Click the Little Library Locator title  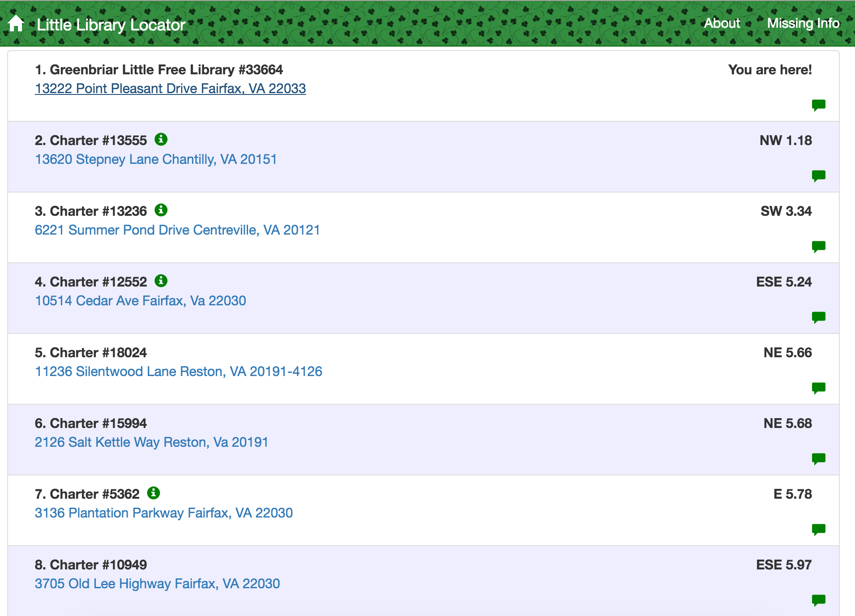tap(111, 25)
